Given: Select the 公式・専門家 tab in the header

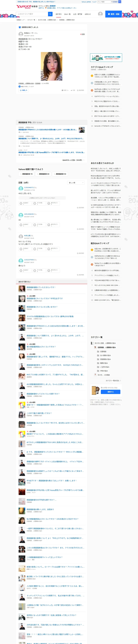Looking at the screenshot, I should click(78, 14).
